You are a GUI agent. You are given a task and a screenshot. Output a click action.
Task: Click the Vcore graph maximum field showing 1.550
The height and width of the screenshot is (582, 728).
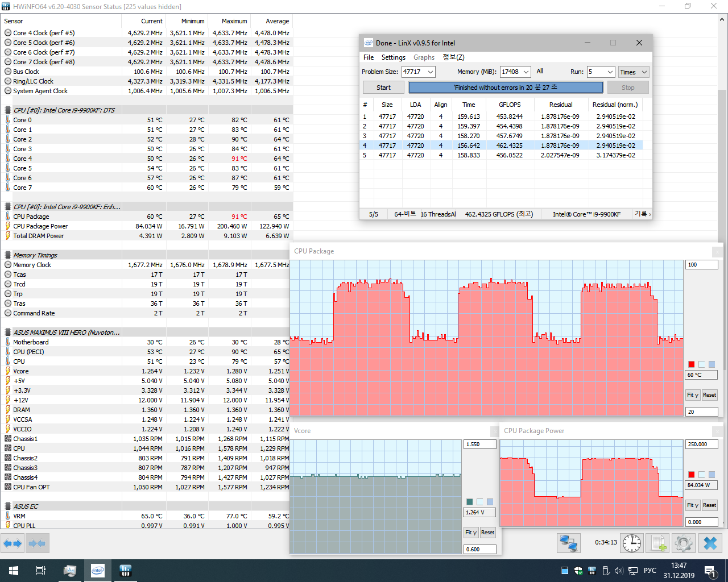click(x=480, y=444)
